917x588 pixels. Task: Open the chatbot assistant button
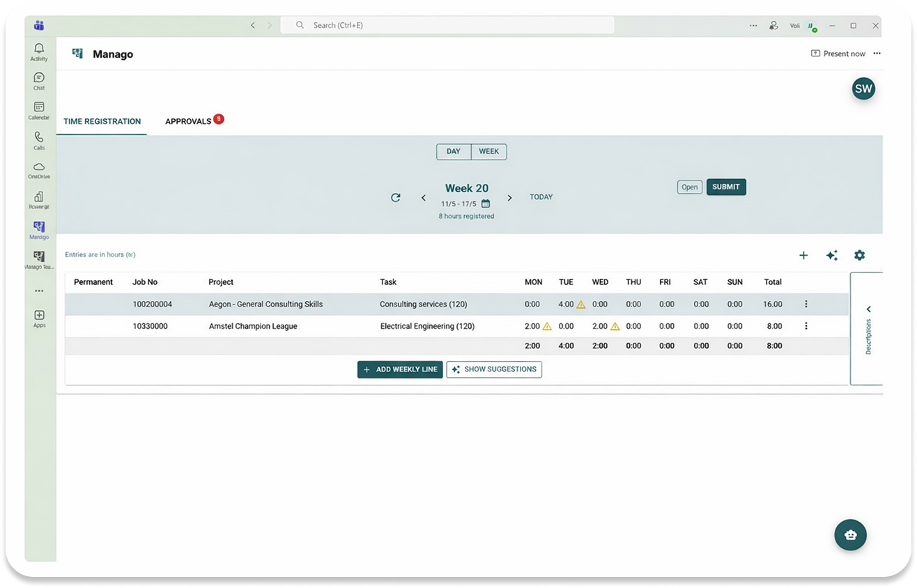851,535
